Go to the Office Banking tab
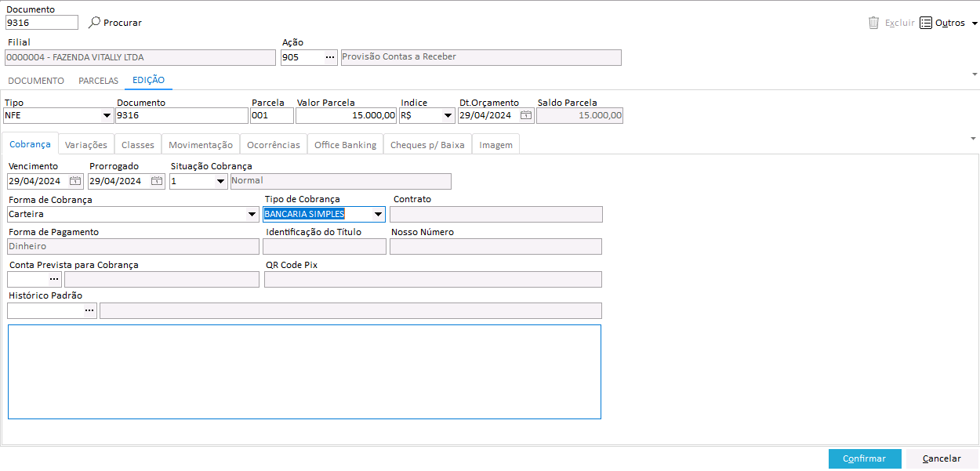Viewport: 980px width, 471px height. (x=345, y=145)
